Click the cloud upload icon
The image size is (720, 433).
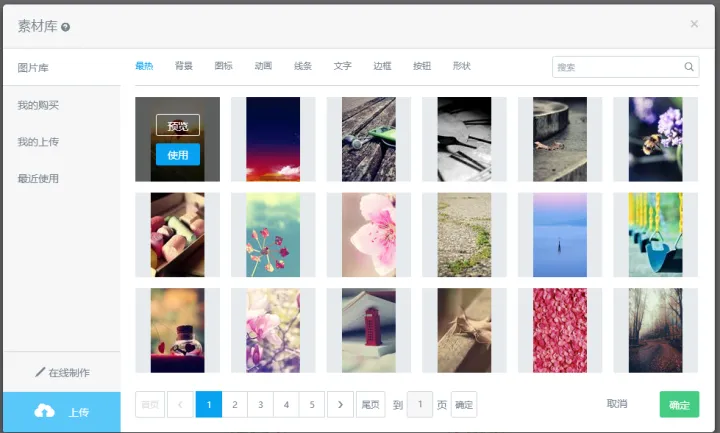click(44, 411)
